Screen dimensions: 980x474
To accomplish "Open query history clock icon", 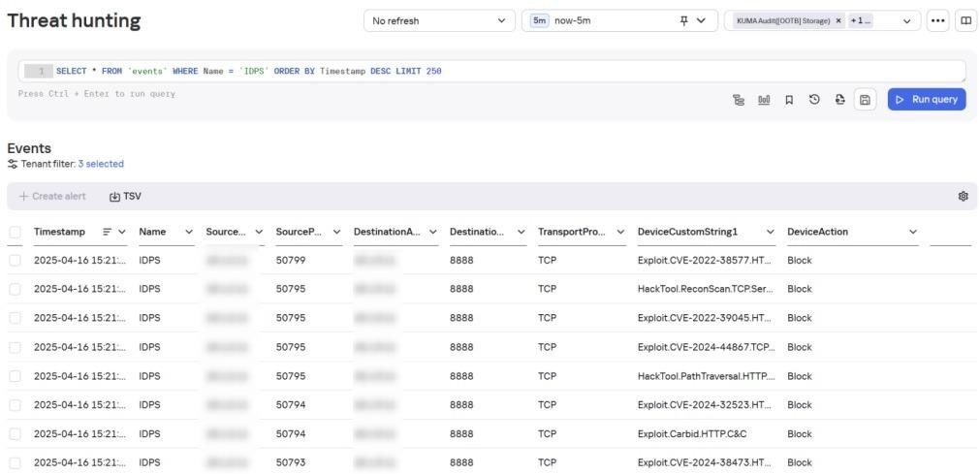I will pyautogui.click(x=814, y=100).
